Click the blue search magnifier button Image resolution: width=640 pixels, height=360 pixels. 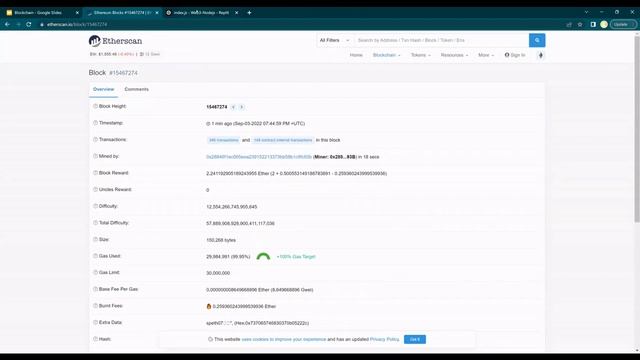(537, 40)
